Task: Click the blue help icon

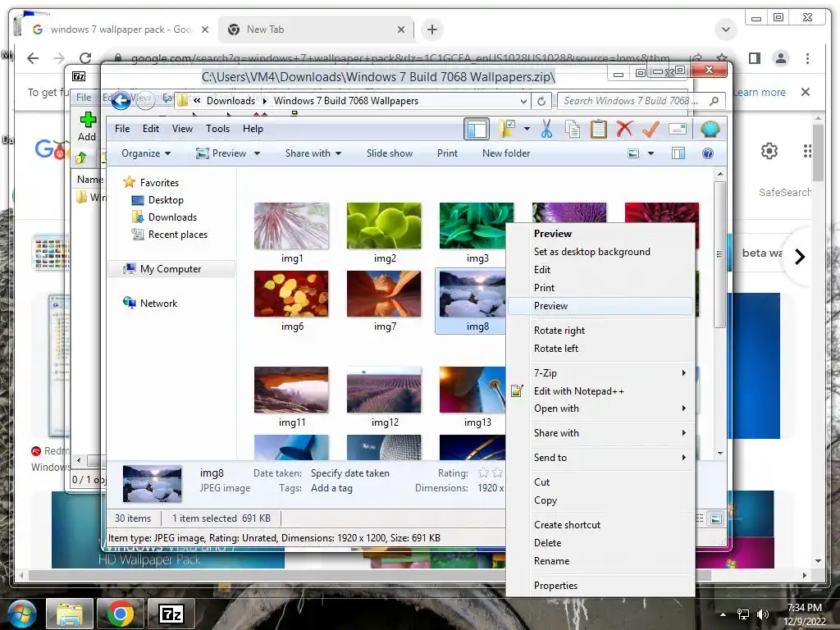Action: point(708,153)
